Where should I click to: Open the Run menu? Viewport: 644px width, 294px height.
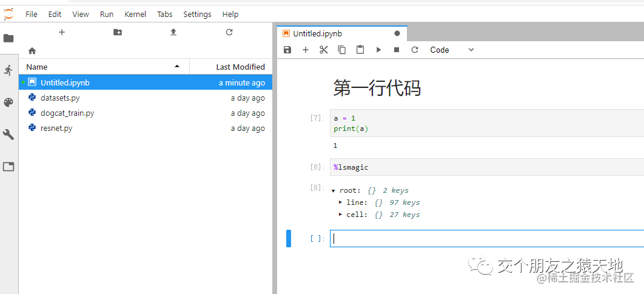coord(106,14)
